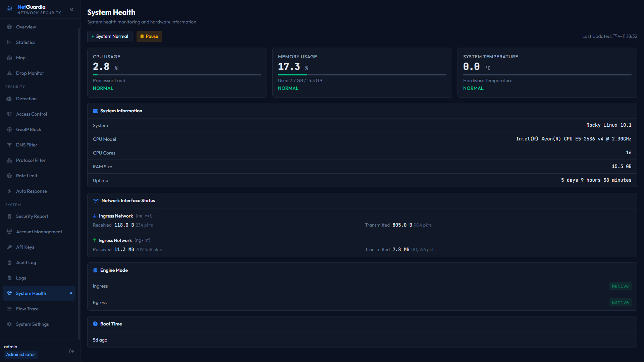Click the 2.8 CPU usage percentage
Screen dimensions: 644x362
click(x=101, y=67)
